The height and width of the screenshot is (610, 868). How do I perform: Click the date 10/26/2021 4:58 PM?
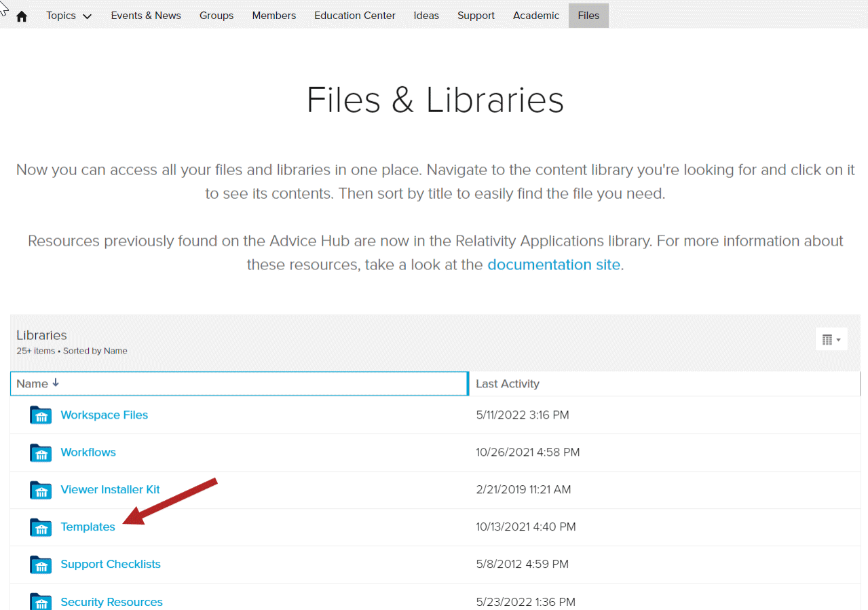(528, 452)
